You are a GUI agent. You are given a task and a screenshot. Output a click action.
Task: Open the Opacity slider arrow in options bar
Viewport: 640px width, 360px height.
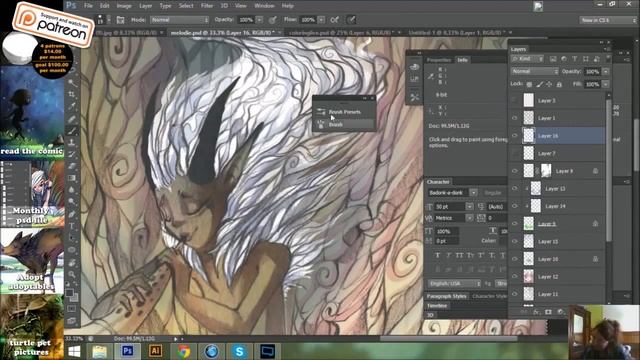point(259,20)
